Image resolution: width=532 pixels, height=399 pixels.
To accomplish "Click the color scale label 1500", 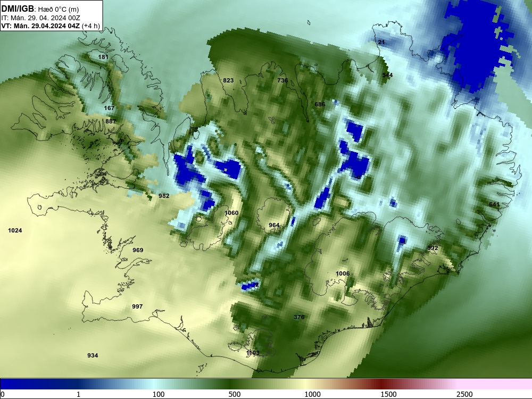I will [x=388, y=394].
